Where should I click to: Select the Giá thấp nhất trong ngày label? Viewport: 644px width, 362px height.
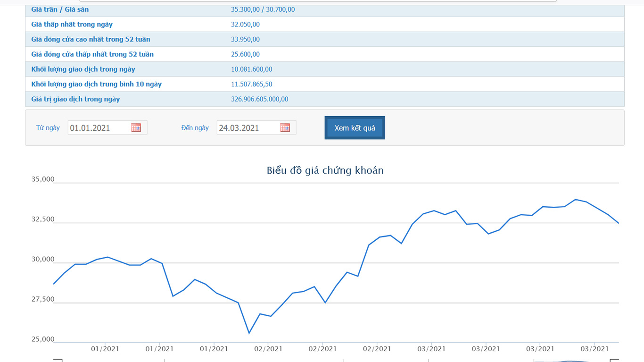pos(72,25)
